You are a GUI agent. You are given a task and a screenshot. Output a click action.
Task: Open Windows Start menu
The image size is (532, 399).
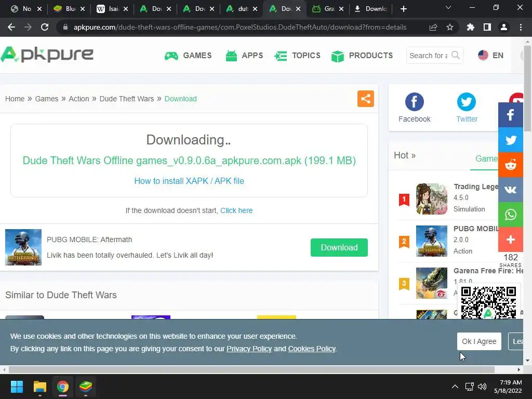(x=17, y=387)
